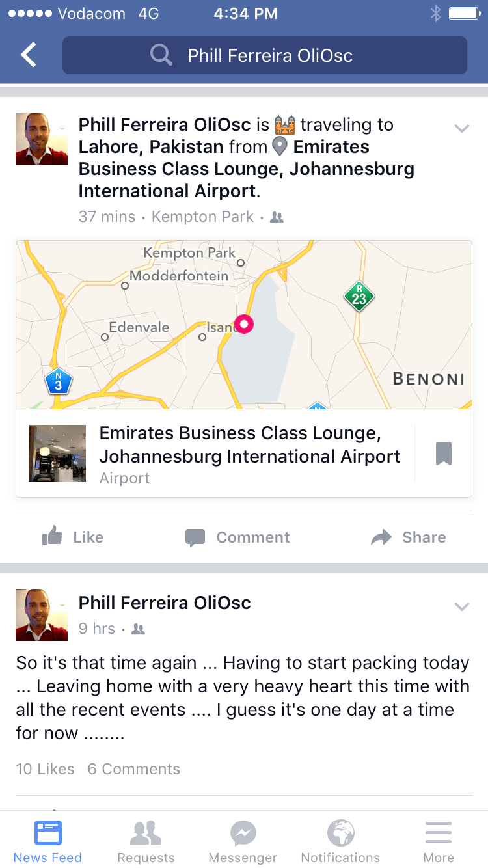Save the lounge place with bookmark icon
Viewport: 488px width, 868px height.
point(443,454)
